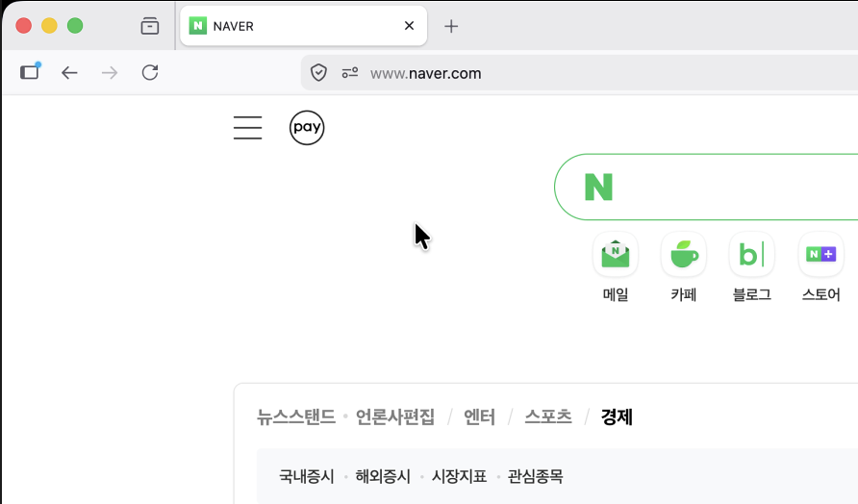
Task: Click the 메일 label text
Action: pos(615,294)
